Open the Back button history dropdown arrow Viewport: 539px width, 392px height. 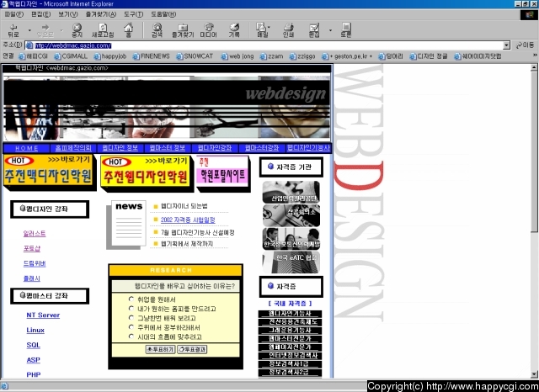coord(29,30)
